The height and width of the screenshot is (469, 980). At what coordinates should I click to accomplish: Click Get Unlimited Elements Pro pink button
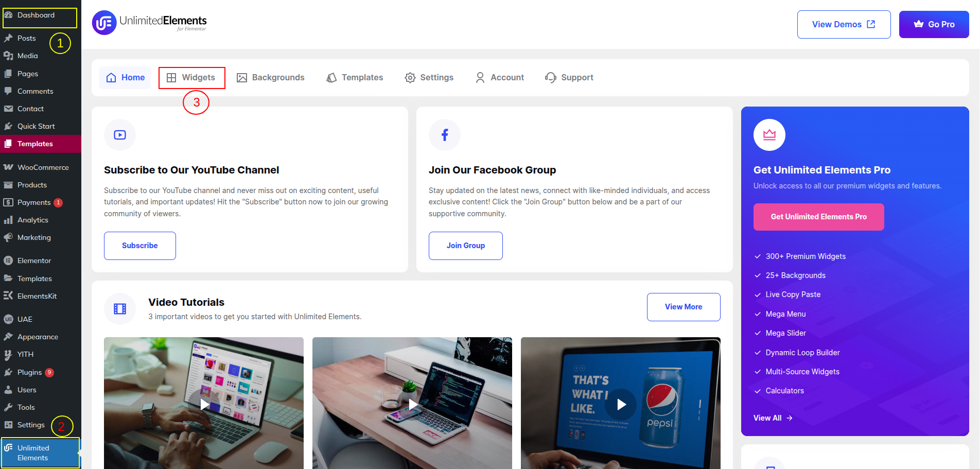[819, 217]
